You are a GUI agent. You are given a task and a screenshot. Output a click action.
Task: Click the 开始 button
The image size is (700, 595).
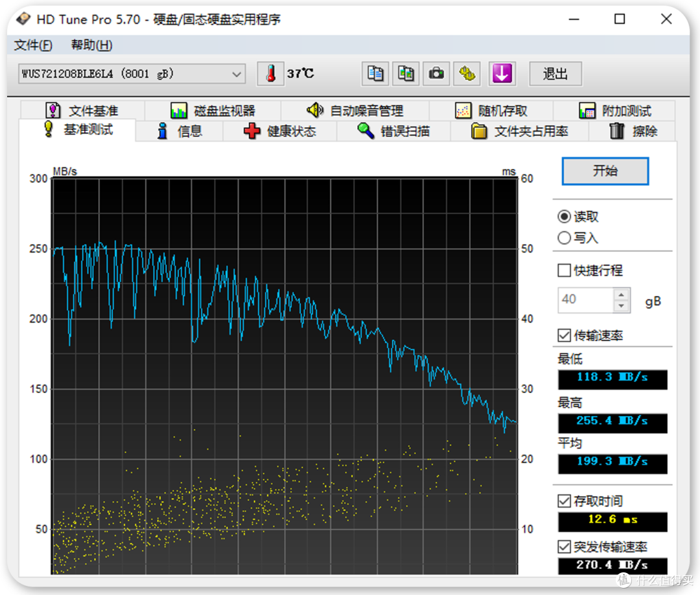[605, 171]
